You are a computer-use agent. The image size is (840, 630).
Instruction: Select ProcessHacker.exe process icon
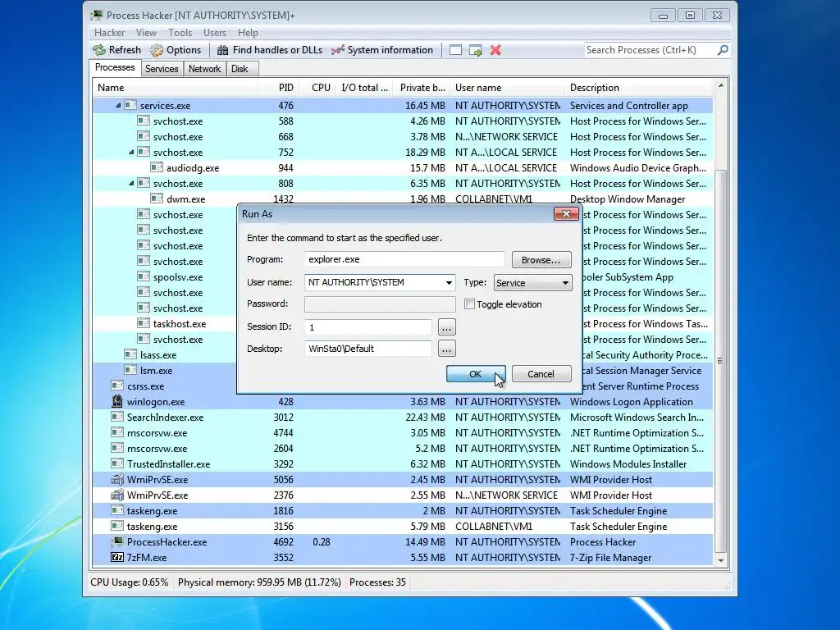pyautogui.click(x=116, y=541)
